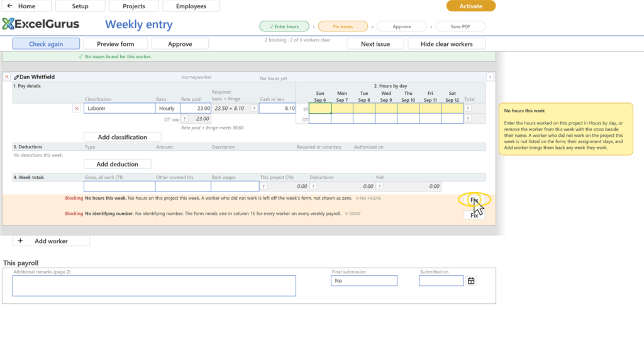Show help for OT hours total
644x348 pixels.
click(467, 119)
